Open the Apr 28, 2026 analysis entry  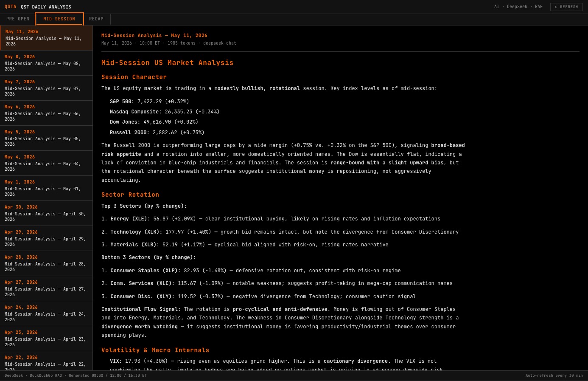pyautogui.click(x=46, y=263)
